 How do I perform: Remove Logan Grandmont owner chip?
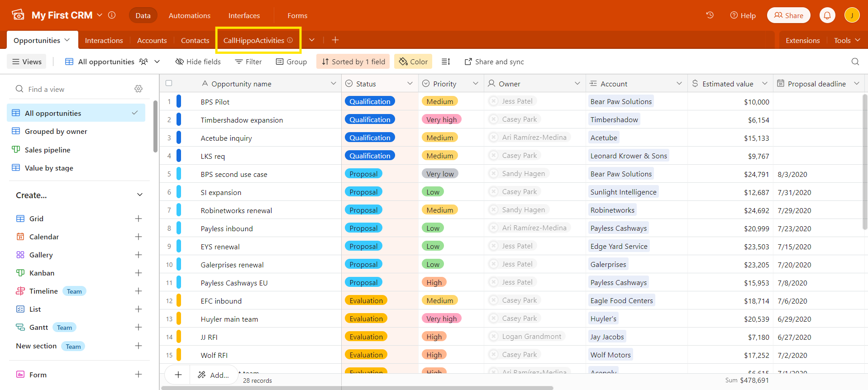[x=494, y=337]
